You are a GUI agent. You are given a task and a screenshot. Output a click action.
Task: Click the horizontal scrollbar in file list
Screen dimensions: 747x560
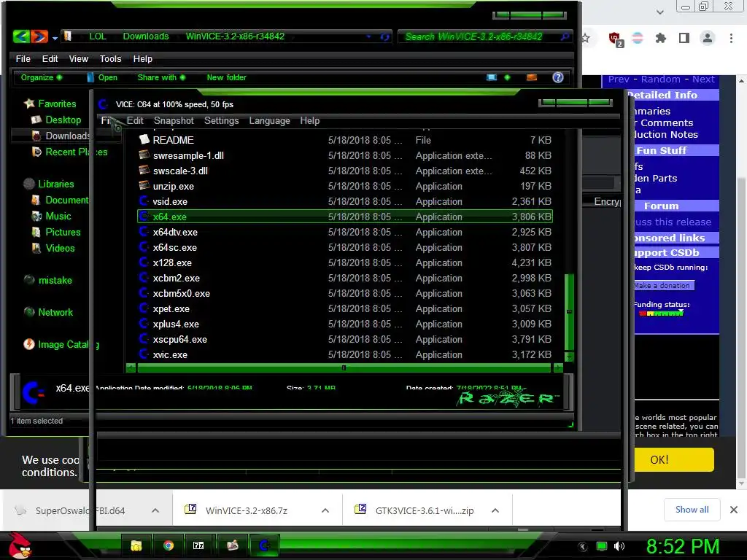344,367
